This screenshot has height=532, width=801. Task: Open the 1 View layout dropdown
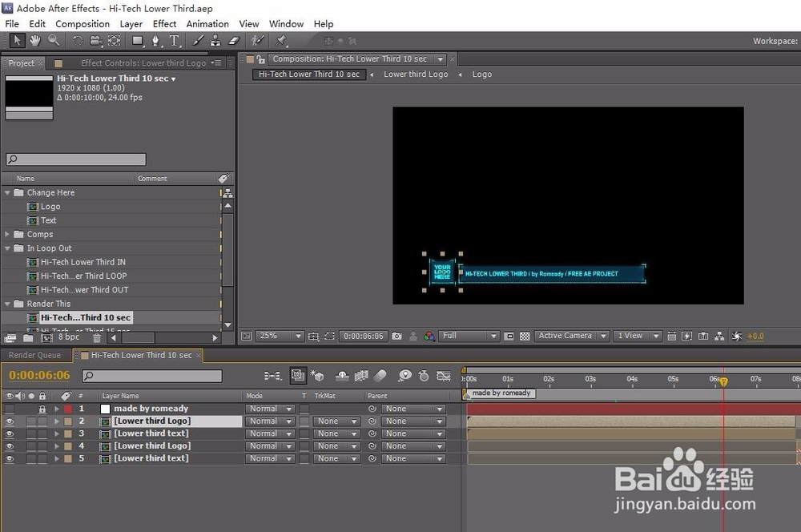638,336
